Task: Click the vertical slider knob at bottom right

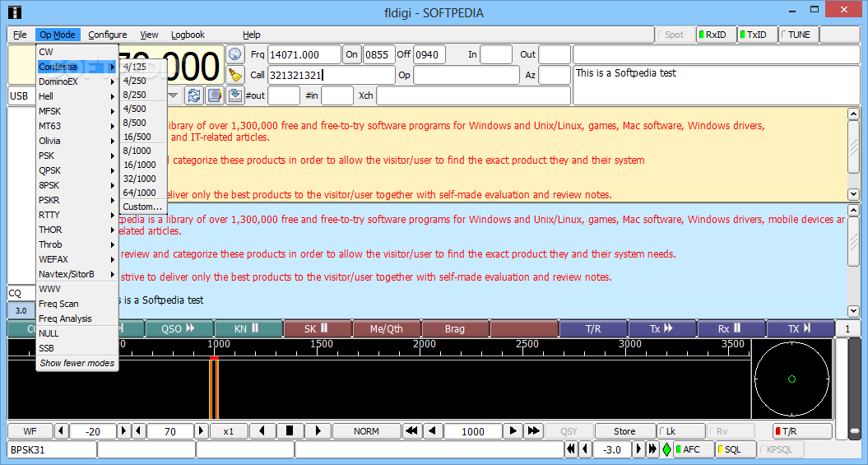Action: pos(856,430)
